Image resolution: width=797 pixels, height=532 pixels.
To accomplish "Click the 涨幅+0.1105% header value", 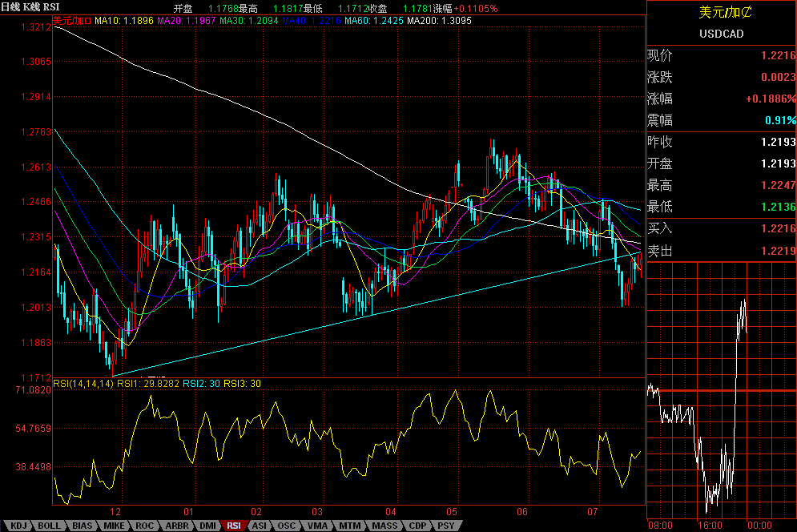I will coord(465,9).
